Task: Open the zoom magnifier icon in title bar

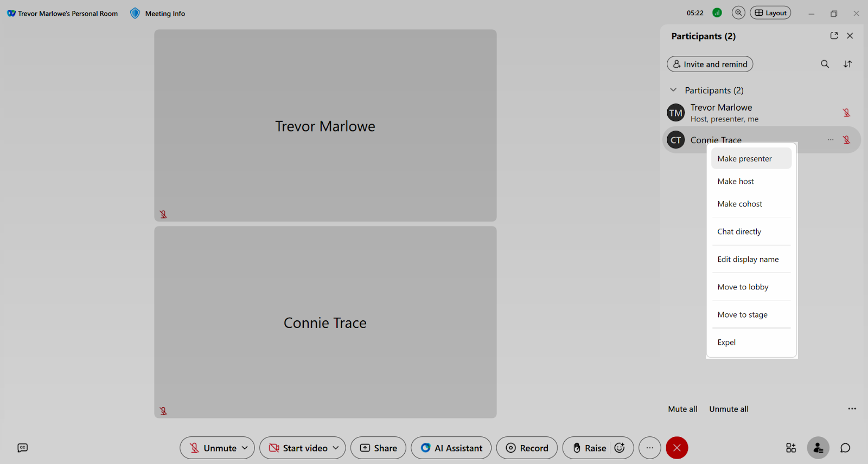Action: pyautogui.click(x=738, y=12)
